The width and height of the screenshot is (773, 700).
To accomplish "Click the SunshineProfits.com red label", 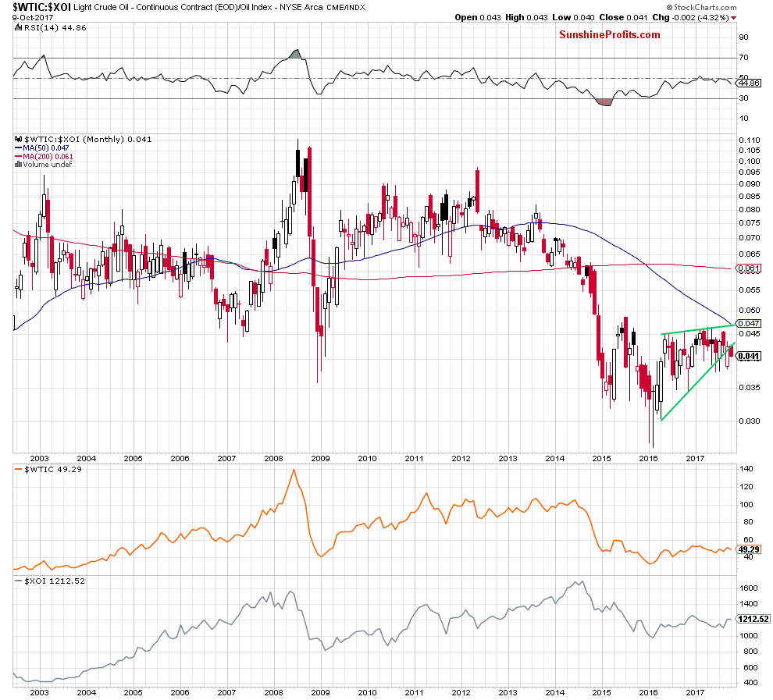I will pos(609,34).
